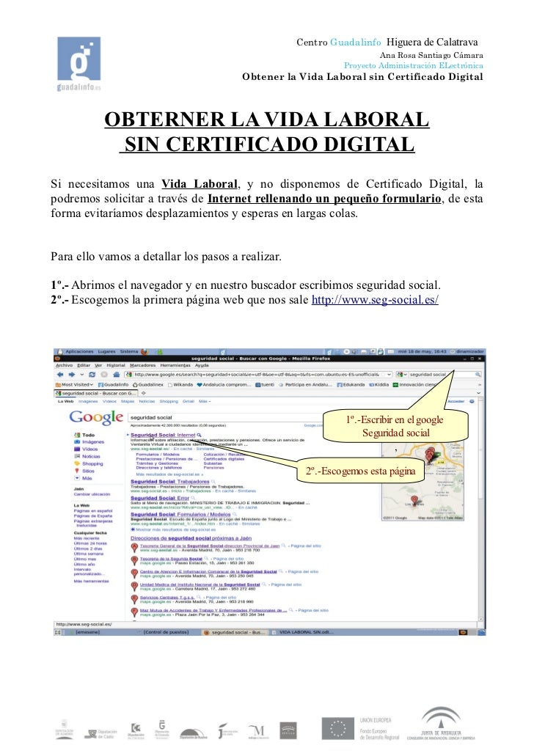Open the Marcadores menu in Firefox
The image size is (534, 756).
click(143, 365)
